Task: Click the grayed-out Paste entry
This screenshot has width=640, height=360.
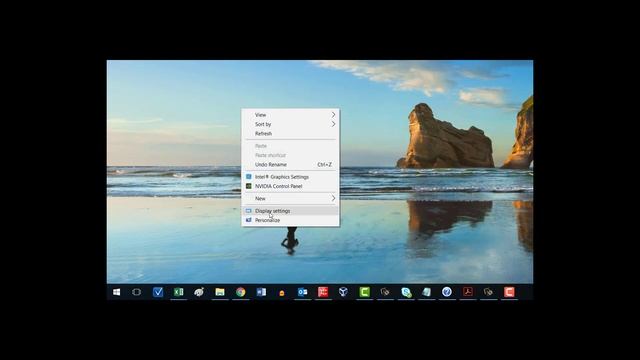Action: 290,146
